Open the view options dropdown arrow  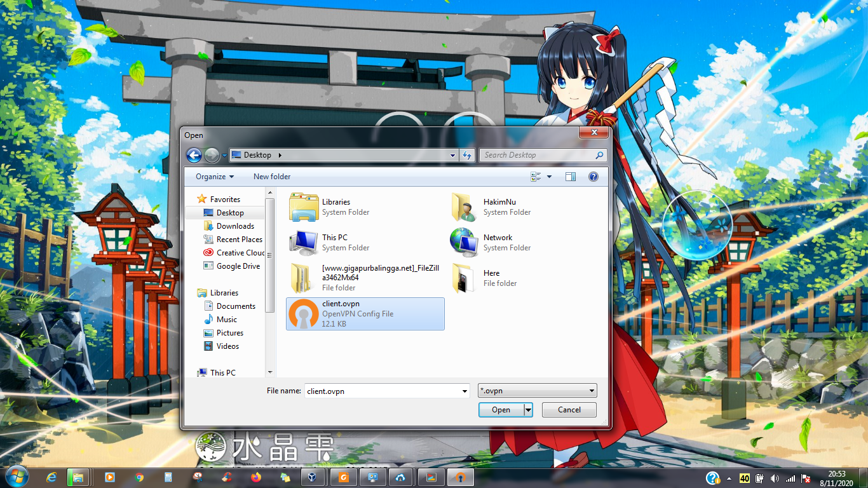[549, 177]
